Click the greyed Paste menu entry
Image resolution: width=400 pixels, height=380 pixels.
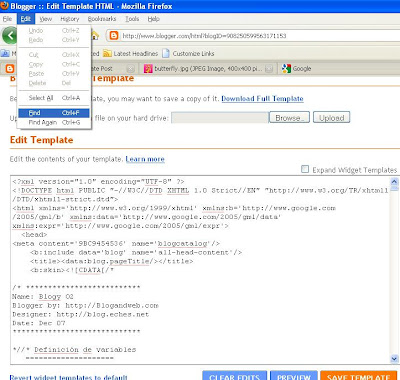[54, 74]
